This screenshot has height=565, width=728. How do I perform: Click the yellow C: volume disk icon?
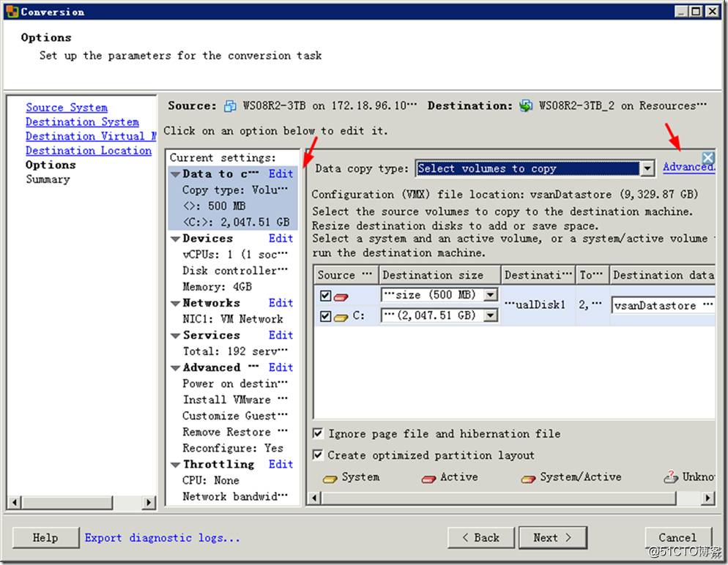[x=342, y=316]
